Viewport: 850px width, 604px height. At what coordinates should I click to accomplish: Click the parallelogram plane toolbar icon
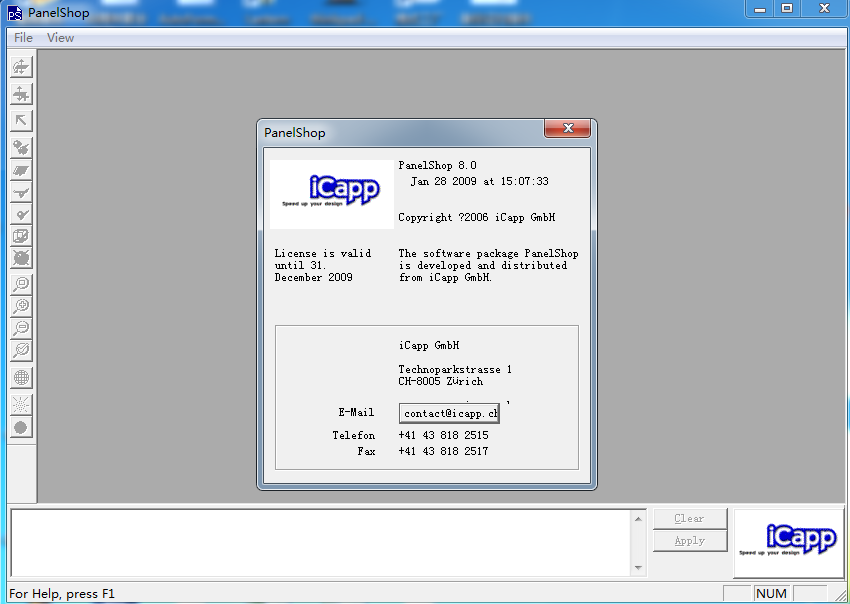click(x=21, y=170)
